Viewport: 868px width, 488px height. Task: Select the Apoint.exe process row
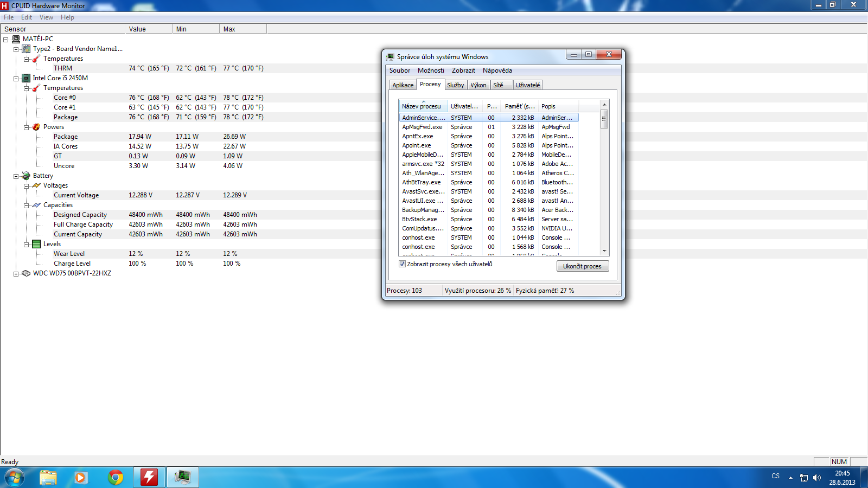(x=488, y=145)
